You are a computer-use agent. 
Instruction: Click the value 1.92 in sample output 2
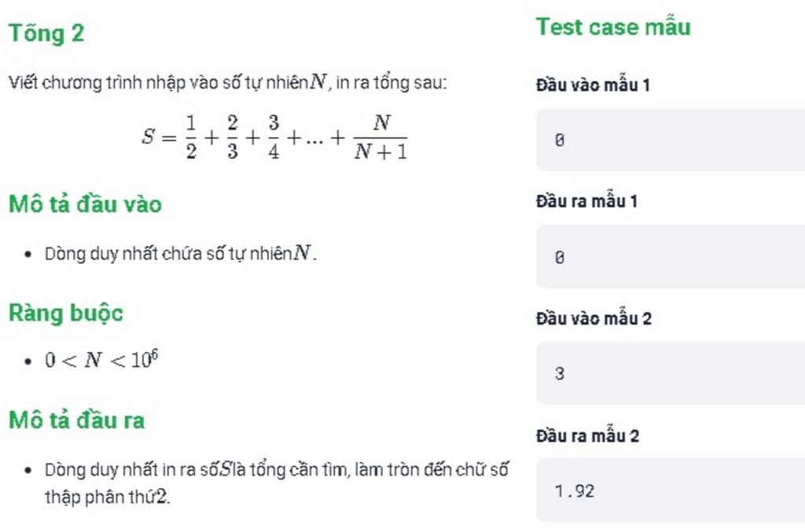575,491
